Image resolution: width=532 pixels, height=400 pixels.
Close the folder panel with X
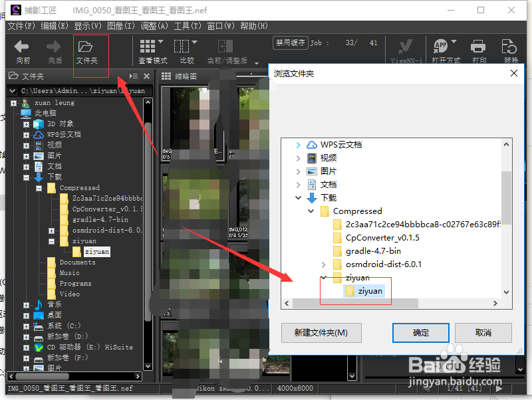tap(146, 76)
